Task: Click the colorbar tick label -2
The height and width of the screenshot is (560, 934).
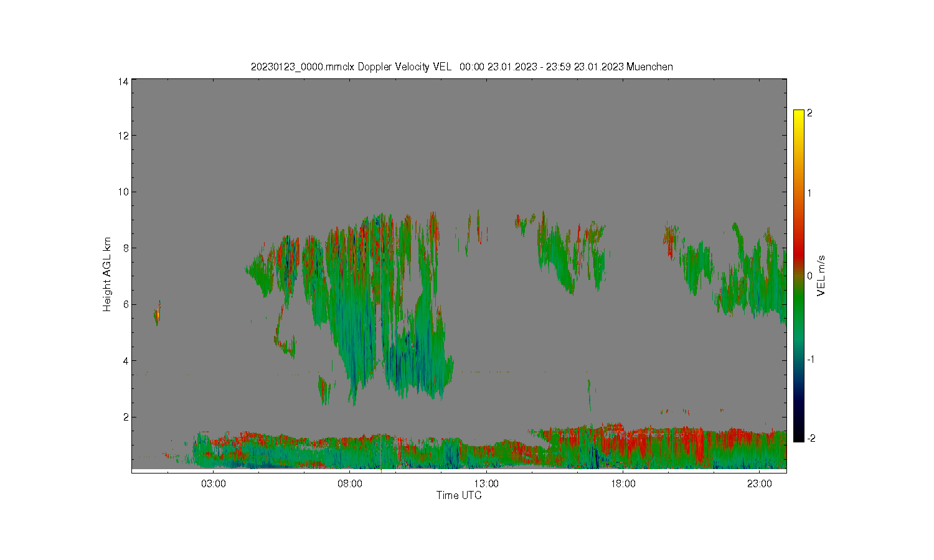Action: 811,438
